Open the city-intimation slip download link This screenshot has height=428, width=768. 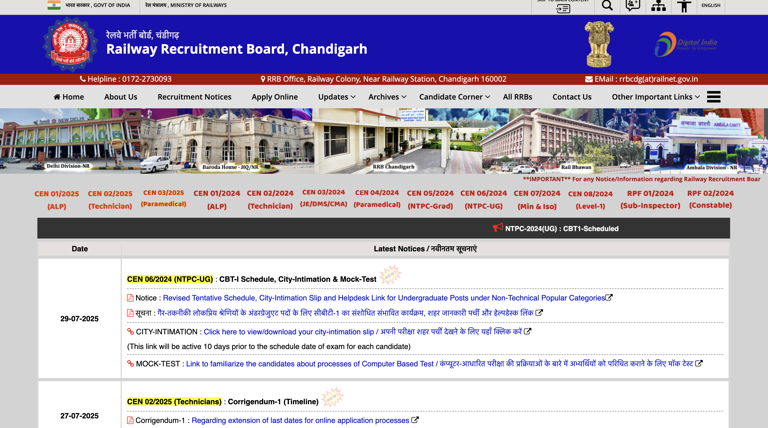pos(362,332)
